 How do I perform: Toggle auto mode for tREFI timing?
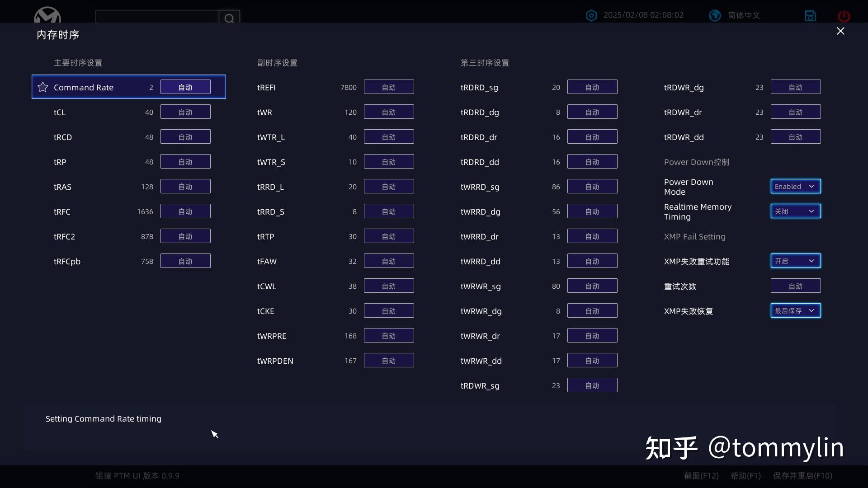(388, 87)
